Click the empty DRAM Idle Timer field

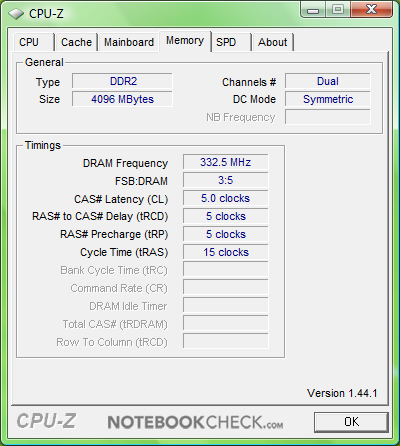pos(226,305)
